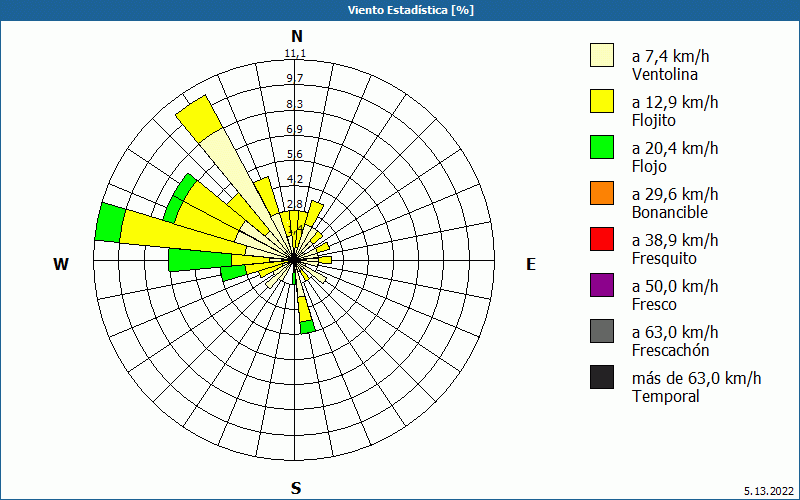Click the S compass label
800x500 pixels.
(296, 488)
